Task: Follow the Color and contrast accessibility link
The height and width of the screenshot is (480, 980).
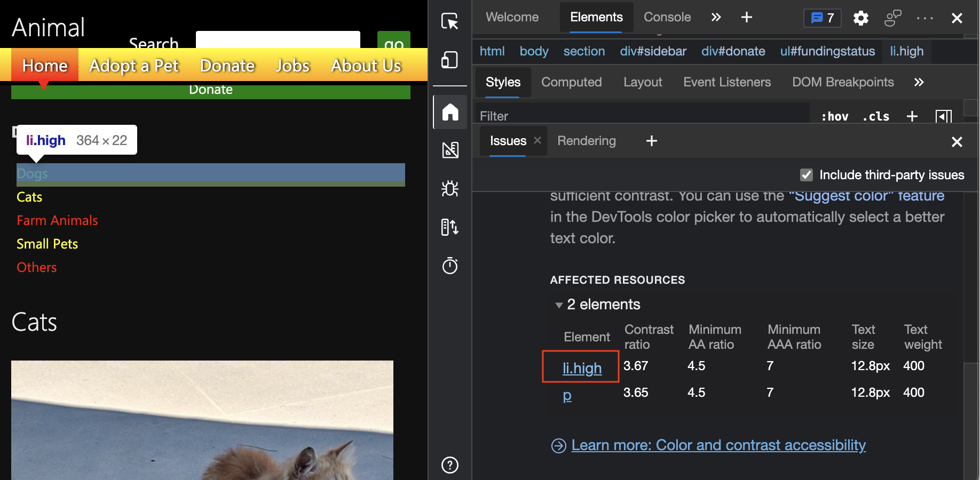Action: [718, 445]
